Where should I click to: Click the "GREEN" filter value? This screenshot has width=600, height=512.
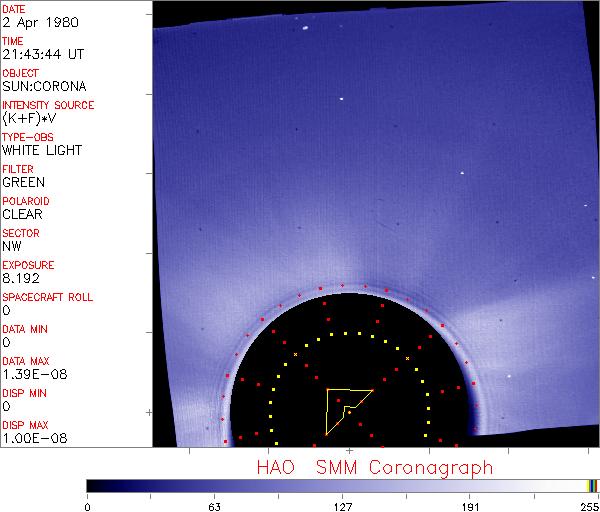click(23, 183)
